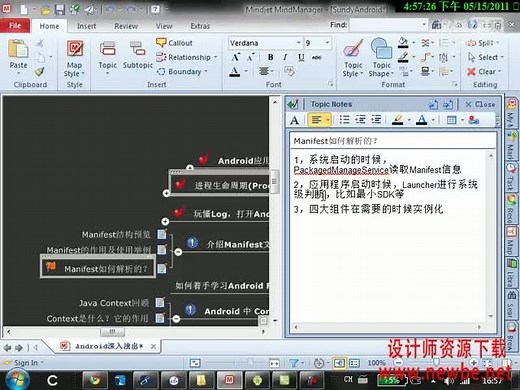Collapse the Android 中 Context branch
This screenshot has width=520, height=390.
176,319
